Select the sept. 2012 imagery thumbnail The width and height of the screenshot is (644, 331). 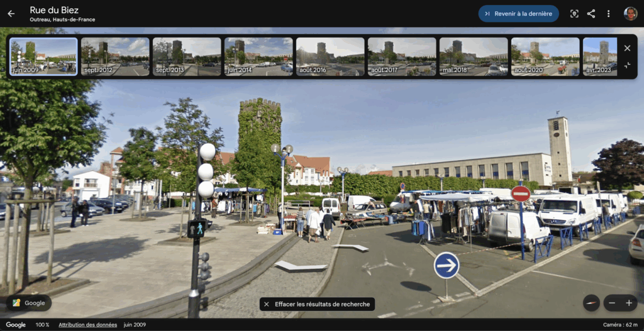(115, 57)
